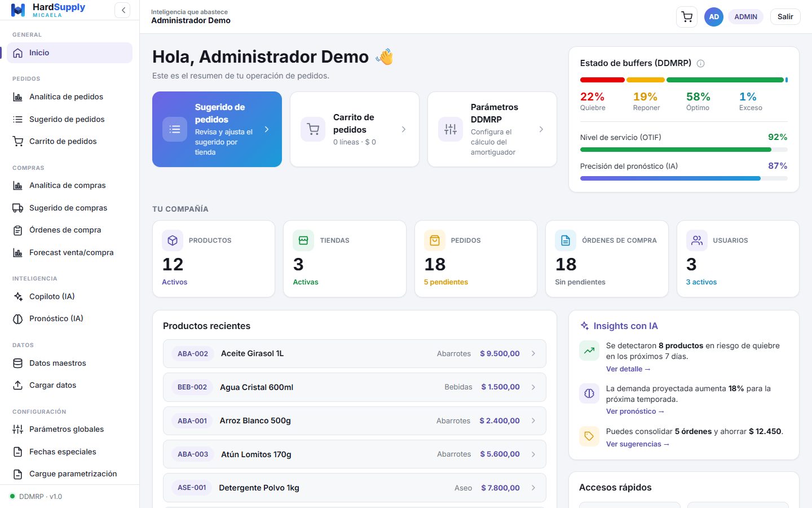Image resolution: width=812 pixels, height=508 pixels.
Task: Open Sugerido de compras
Action: (x=70, y=208)
